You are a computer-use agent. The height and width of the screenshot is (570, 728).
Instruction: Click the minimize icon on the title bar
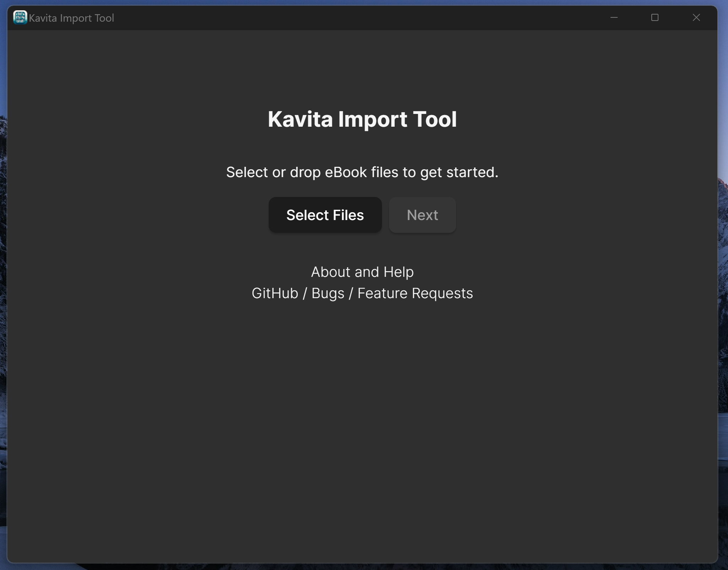point(614,17)
